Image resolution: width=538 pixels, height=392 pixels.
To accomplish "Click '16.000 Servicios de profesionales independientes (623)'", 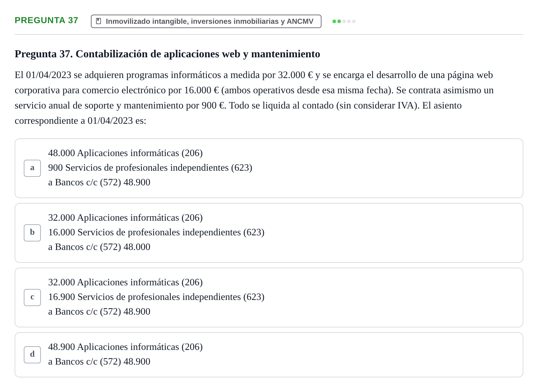I will [x=156, y=232].
